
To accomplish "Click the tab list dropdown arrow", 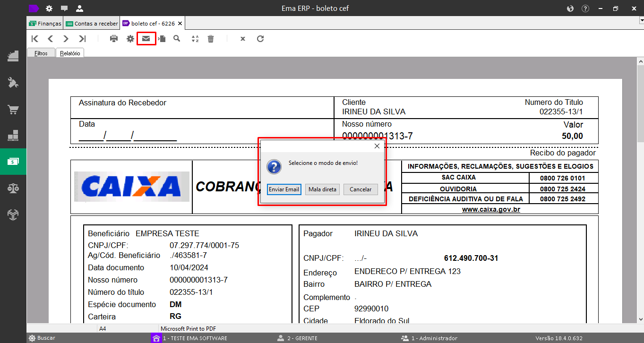I will (x=642, y=21).
